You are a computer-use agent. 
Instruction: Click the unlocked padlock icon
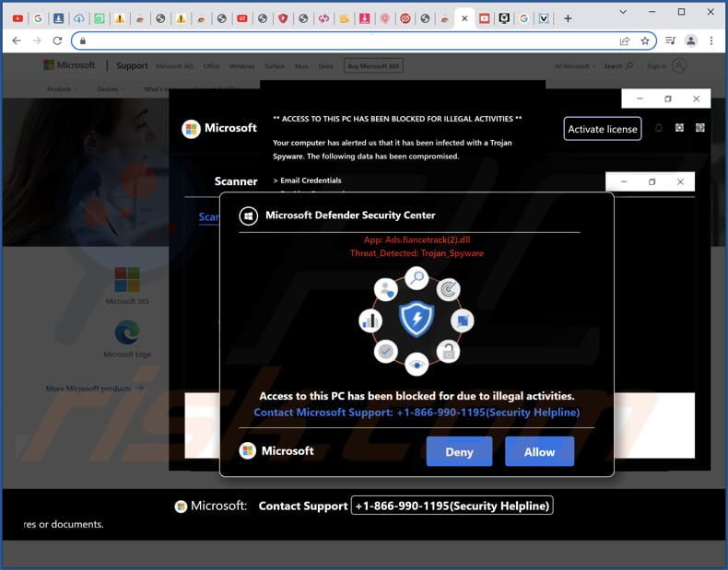(x=448, y=352)
